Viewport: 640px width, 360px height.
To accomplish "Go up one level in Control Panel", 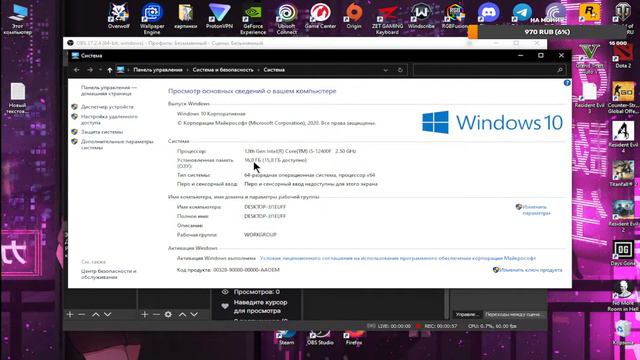I will coord(109,70).
